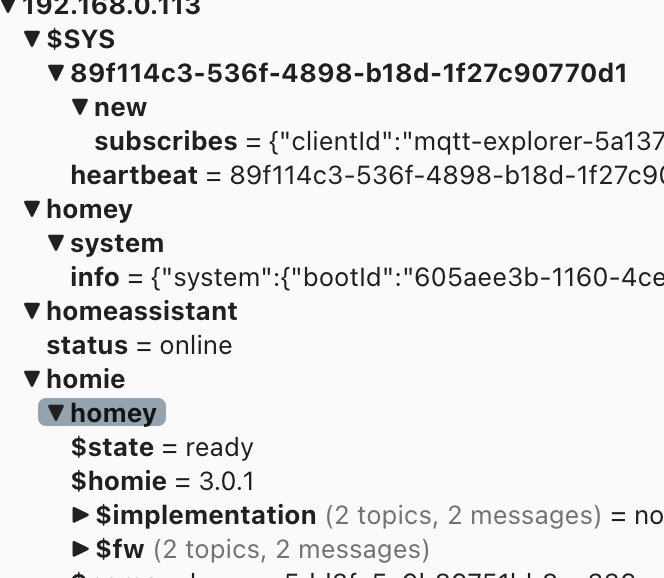Collapse the 89f114c3-536f-4898 UUID node arrow
The image size is (664, 578).
pos(56,72)
